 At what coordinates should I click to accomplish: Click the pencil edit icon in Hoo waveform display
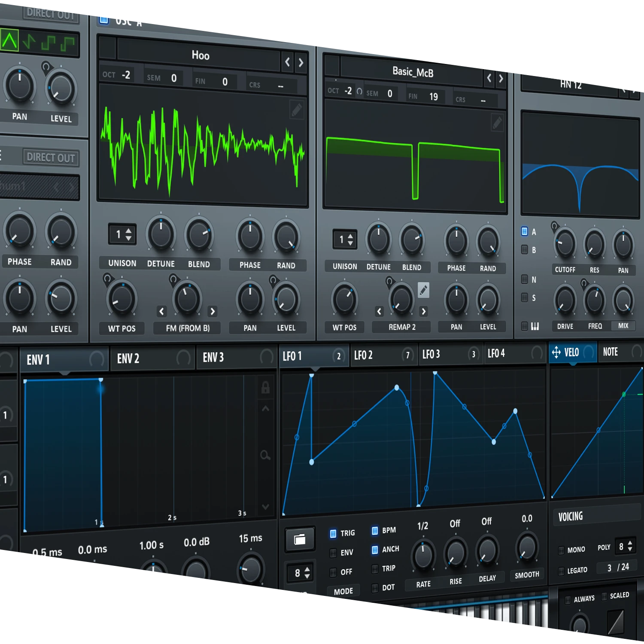tap(296, 110)
